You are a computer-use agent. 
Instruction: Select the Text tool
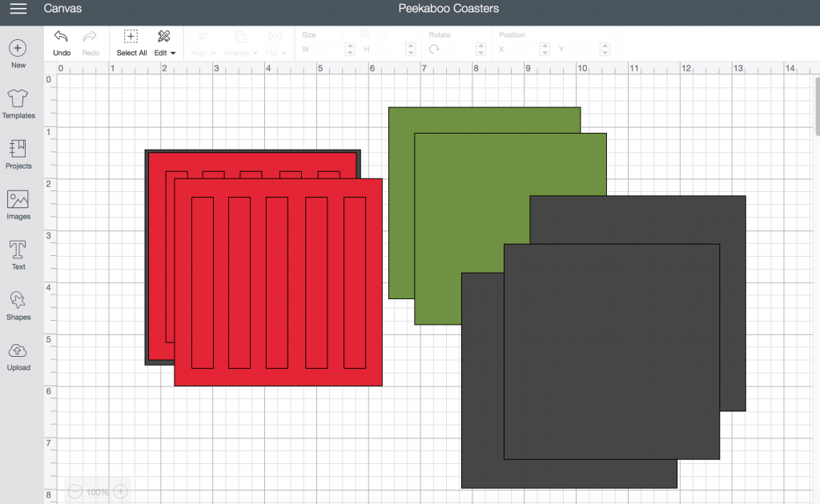18,255
